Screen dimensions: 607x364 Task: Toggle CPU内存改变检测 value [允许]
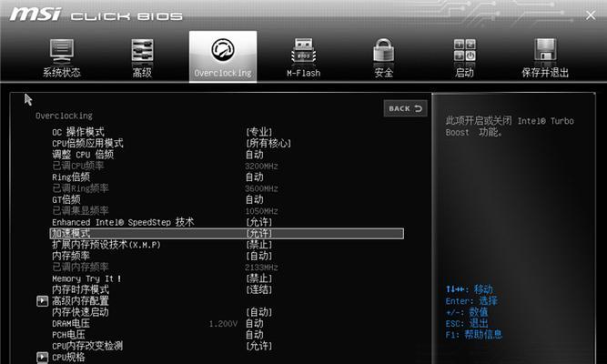(259, 346)
